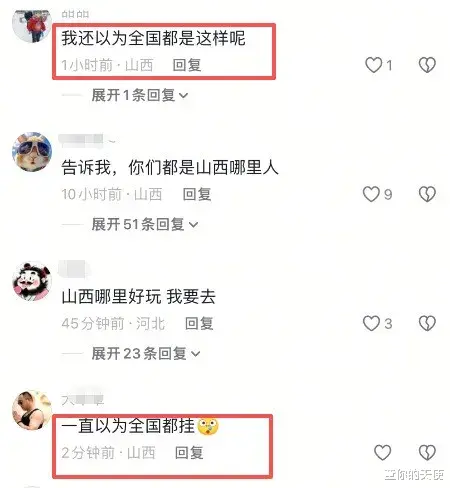Tap broken heart on '一直以为全国都挂' comment
The image size is (450, 488).
click(427, 452)
